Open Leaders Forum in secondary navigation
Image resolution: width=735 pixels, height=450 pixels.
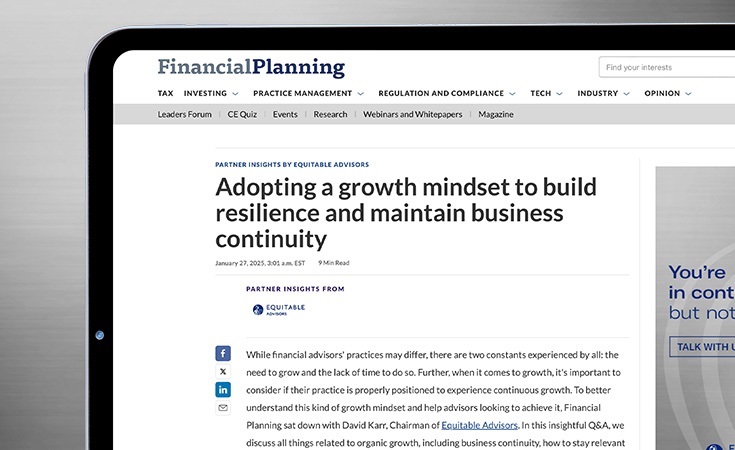pos(185,114)
